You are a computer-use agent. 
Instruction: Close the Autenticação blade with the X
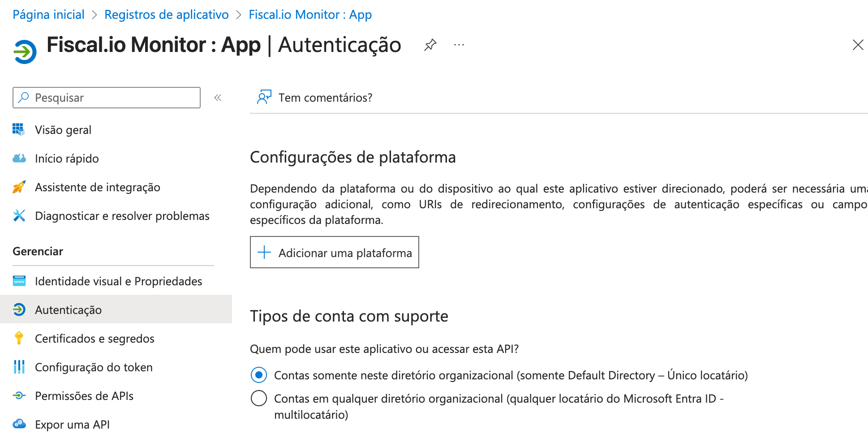point(858,45)
